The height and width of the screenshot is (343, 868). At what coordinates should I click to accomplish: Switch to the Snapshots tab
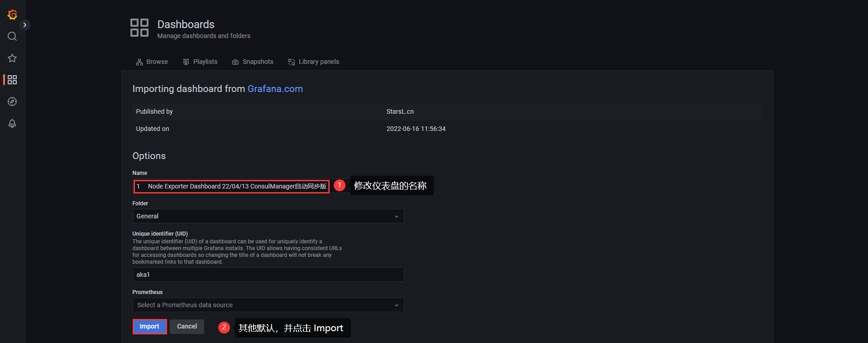(x=253, y=62)
